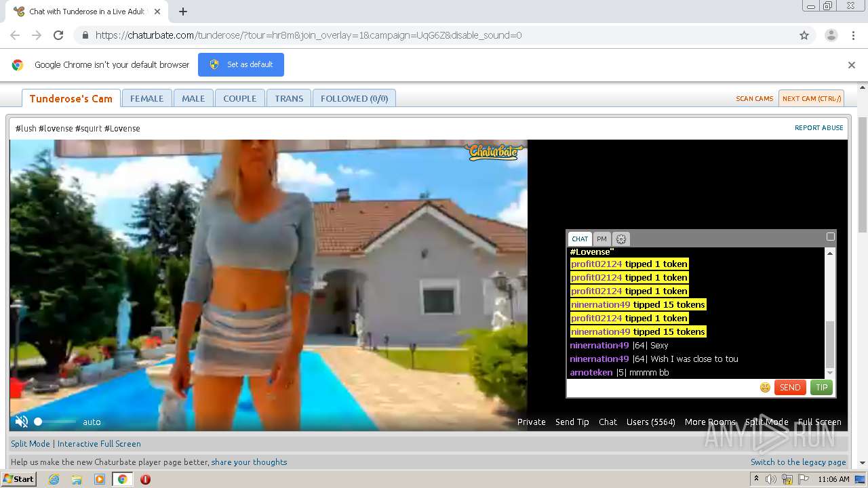The height and width of the screenshot is (488, 868).
Task: Open the emoji picker in chat
Action: [765, 388]
